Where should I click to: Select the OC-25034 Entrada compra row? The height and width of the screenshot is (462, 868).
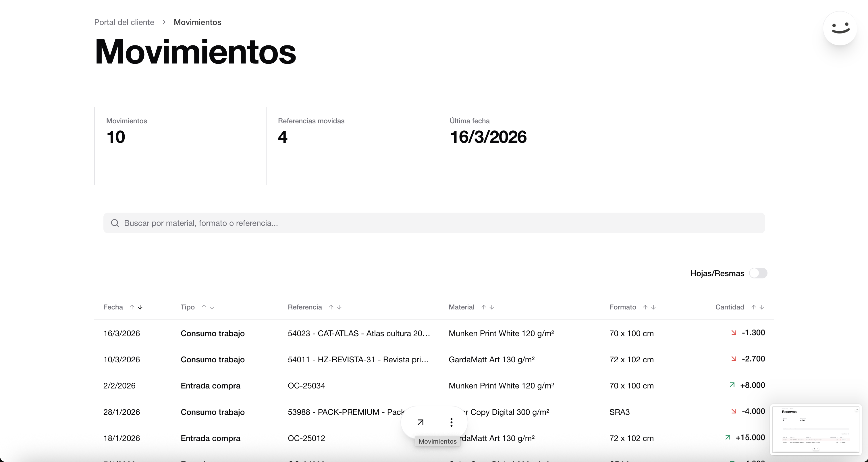[371, 386]
